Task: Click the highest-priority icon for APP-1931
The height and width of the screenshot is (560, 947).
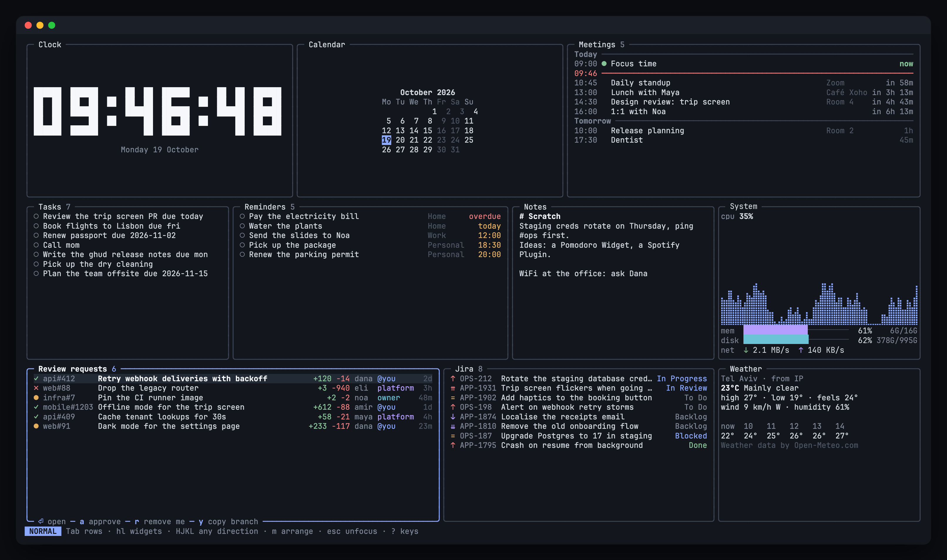Action: coord(453,388)
